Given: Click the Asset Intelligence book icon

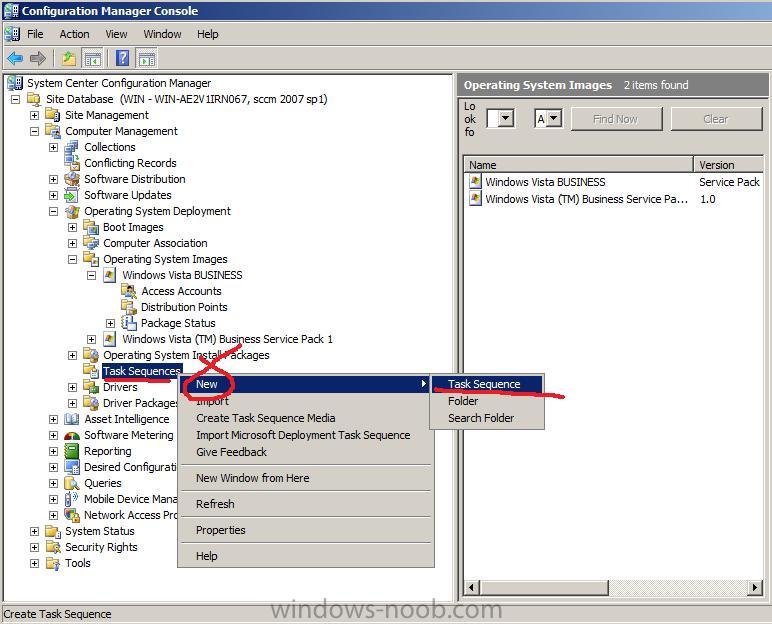Looking at the screenshot, I should [72, 419].
